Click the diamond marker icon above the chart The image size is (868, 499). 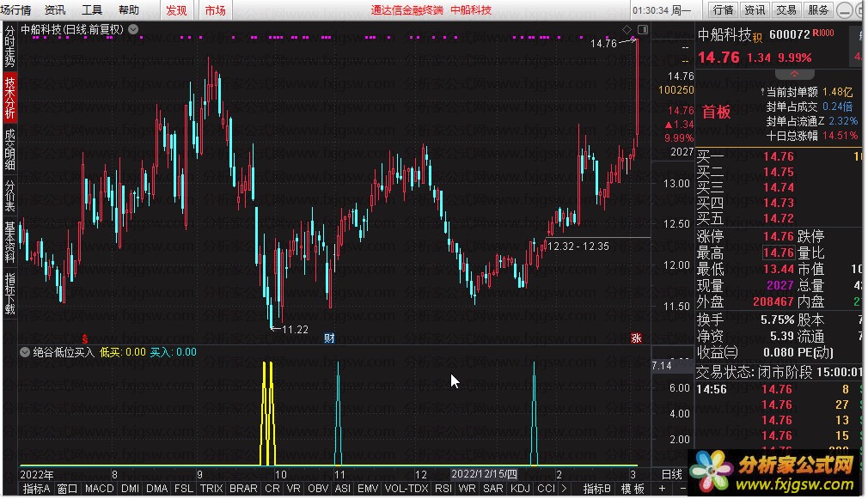tap(627, 29)
